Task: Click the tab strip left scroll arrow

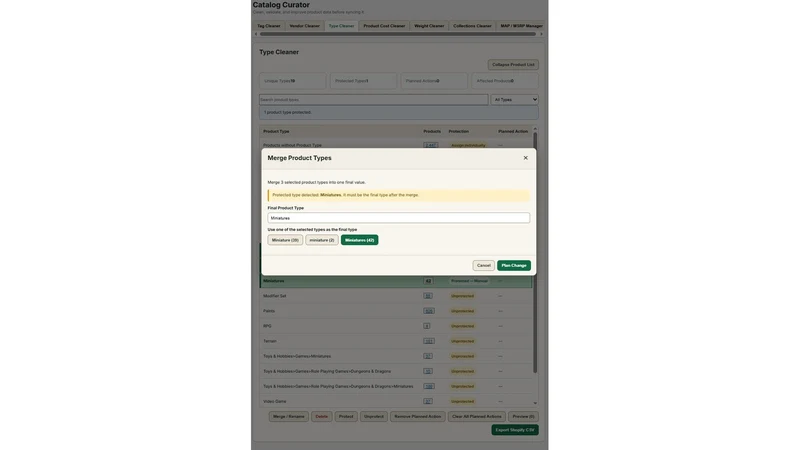Action: [256, 34]
